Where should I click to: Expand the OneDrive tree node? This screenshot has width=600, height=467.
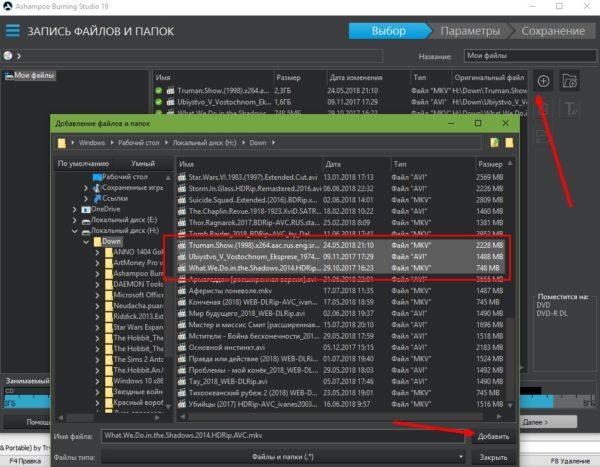[75, 209]
